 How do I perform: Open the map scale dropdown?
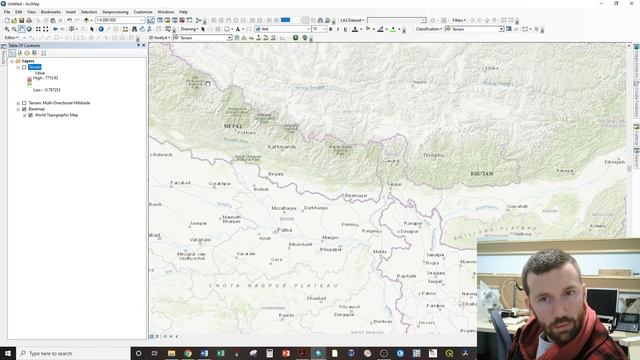tap(142, 20)
